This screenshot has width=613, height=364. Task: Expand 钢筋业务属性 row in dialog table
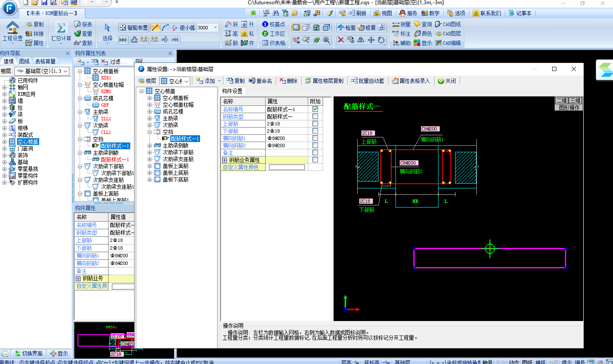(x=225, y=160)
